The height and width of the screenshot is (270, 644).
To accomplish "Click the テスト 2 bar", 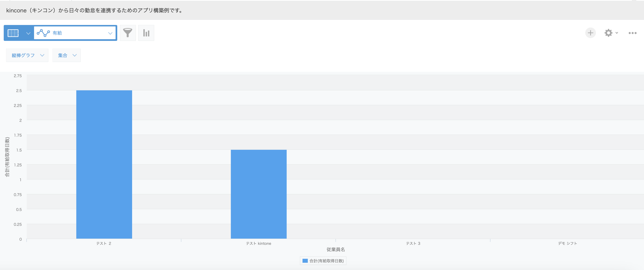I will 104,164.
